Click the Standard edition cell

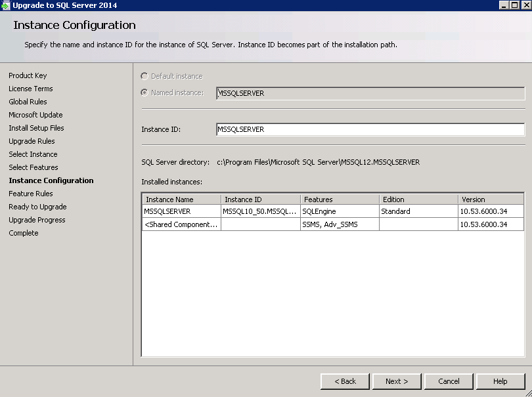click(x=418, y=211)
